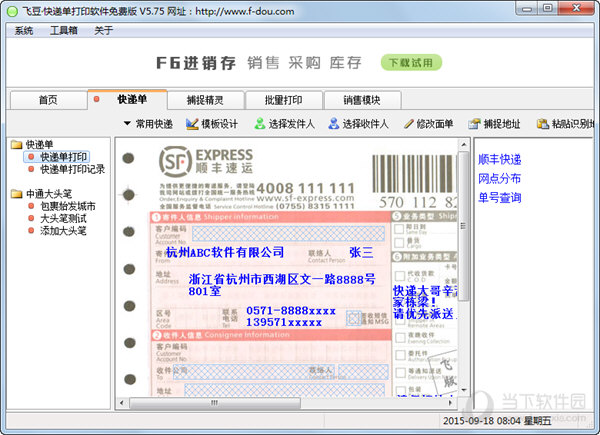This screenshot has height=435, width=600.
Task: Click phone number 0571-8888xxxx
Action: pos(291,310)
